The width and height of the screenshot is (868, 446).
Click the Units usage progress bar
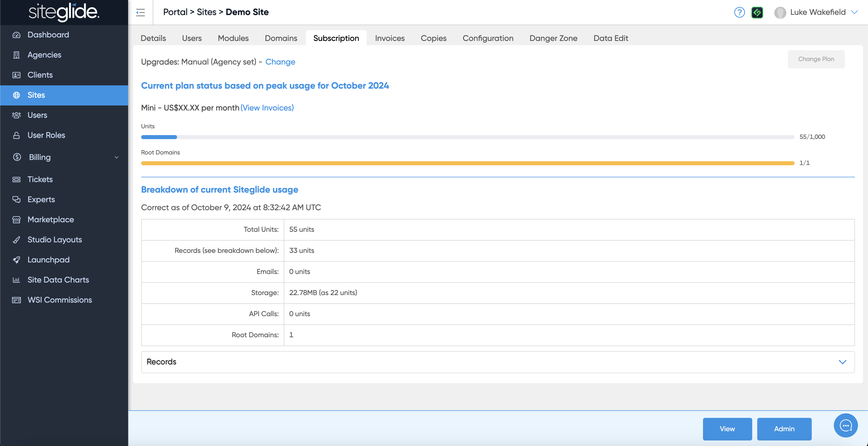[x=467, y=137]
